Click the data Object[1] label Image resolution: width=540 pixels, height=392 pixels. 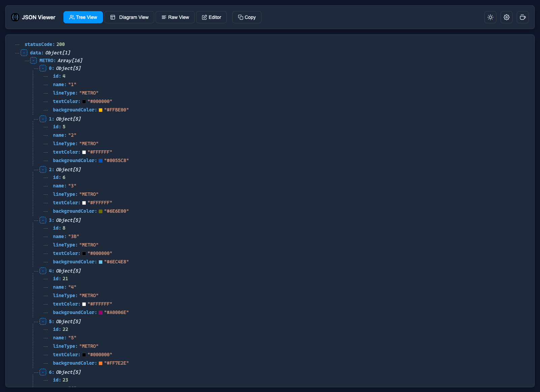(x=50, y=53)
